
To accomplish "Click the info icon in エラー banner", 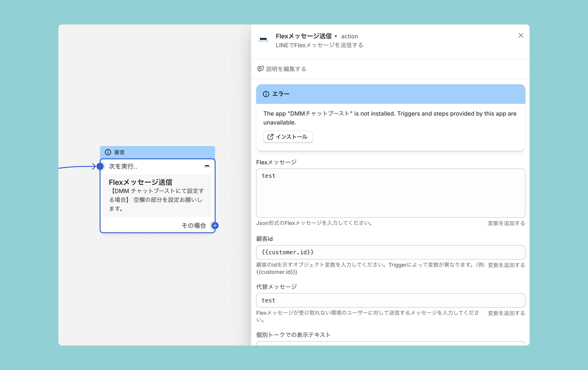I will coord(266,94).
